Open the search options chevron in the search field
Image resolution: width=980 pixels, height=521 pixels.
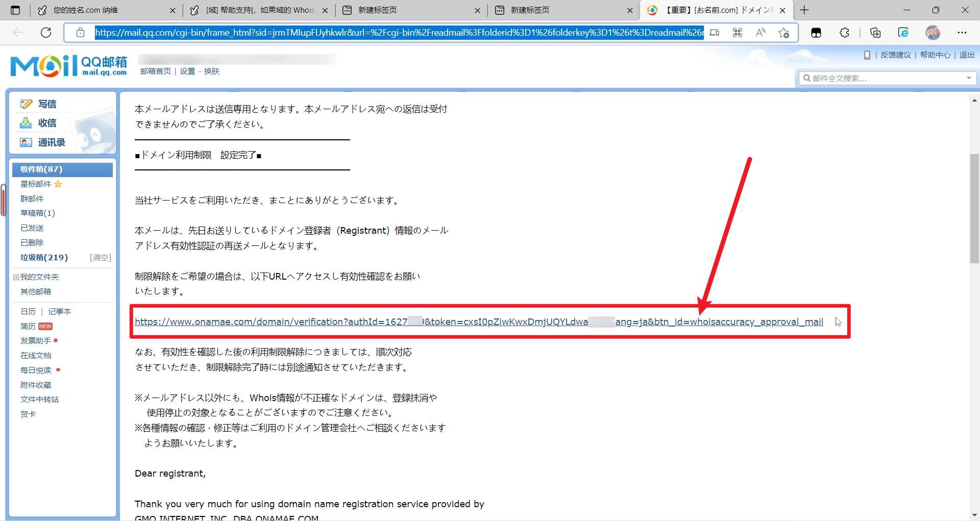click(x=969, y=78)
